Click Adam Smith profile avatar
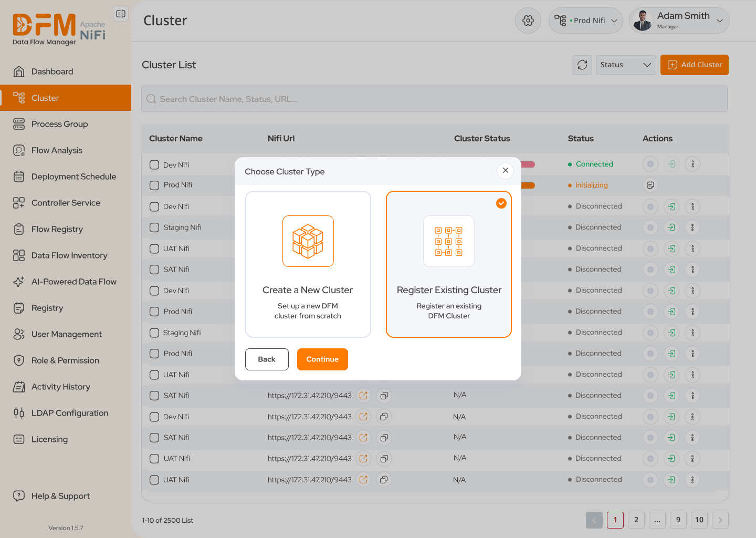This screenshot has height=538, width=756. (x=643, y=20)
